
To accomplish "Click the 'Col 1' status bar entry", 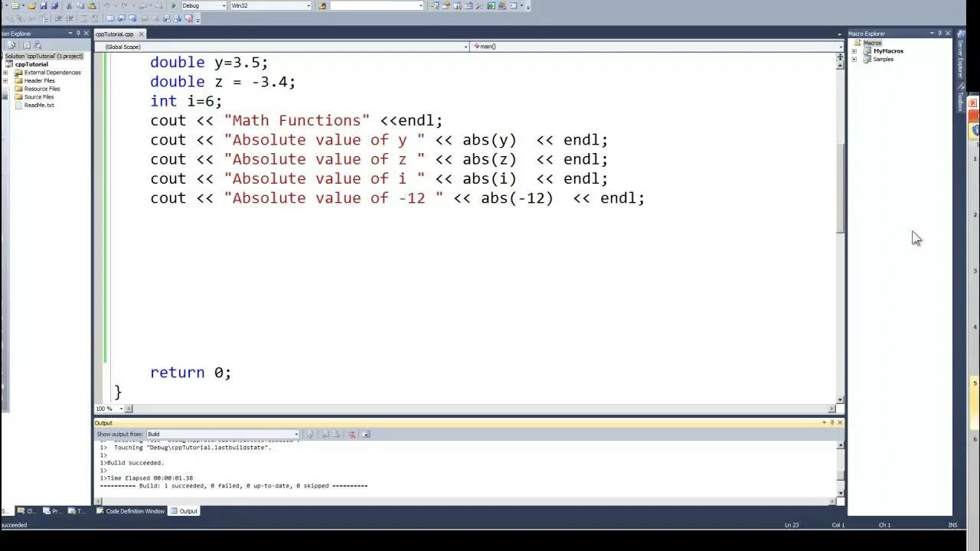I will click(838, 525).
